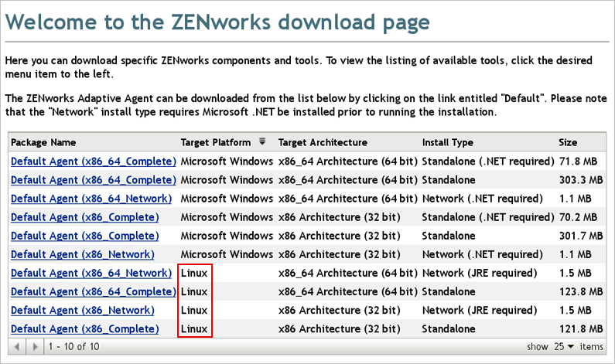
Task: Click the Linux platform cell in the 123.8 MB row
Action: tap(194, 291)
